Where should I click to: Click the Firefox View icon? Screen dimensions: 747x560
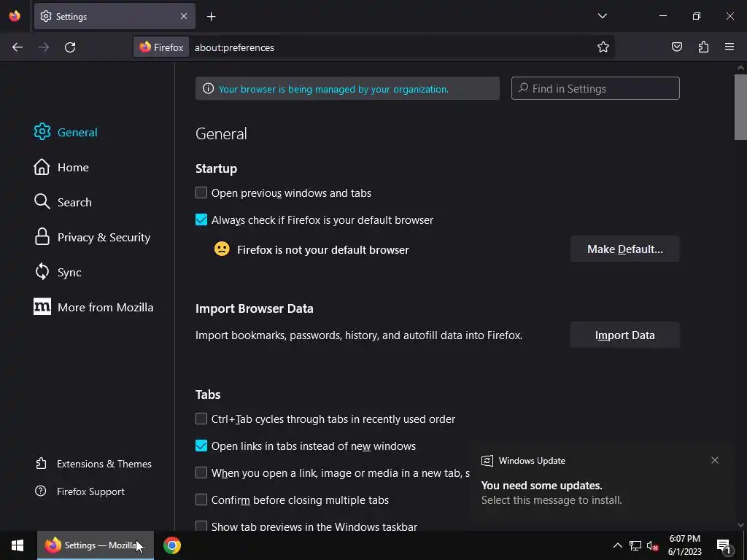pyautogui.click(x=15, y=16)
